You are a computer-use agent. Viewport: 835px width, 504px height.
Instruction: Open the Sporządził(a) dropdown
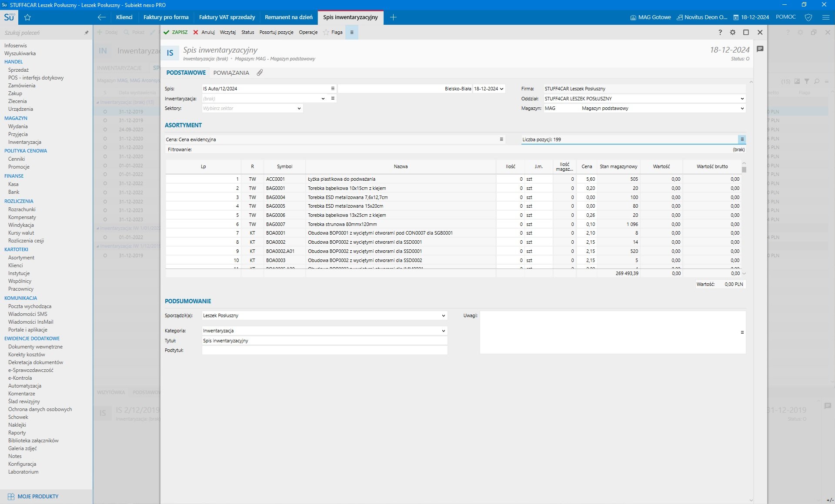(x=443, y=316)
